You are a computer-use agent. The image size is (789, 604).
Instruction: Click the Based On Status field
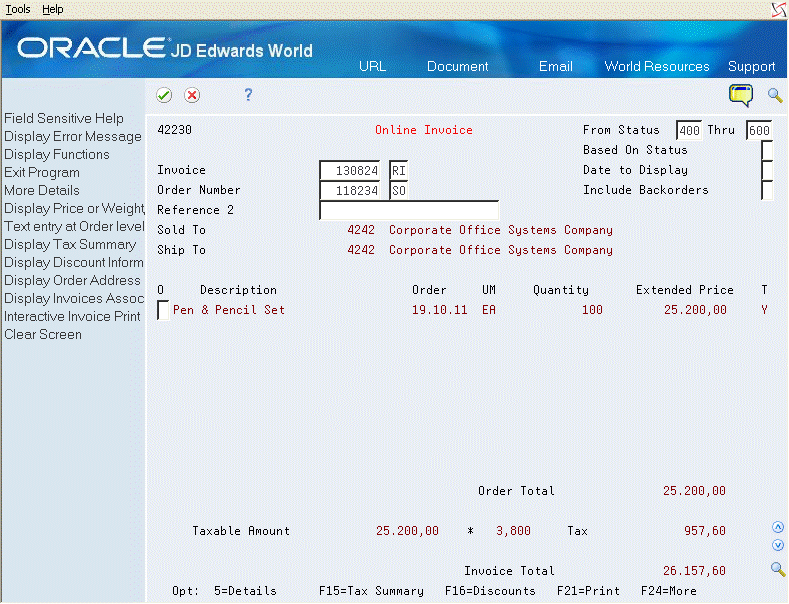[767, 150]
